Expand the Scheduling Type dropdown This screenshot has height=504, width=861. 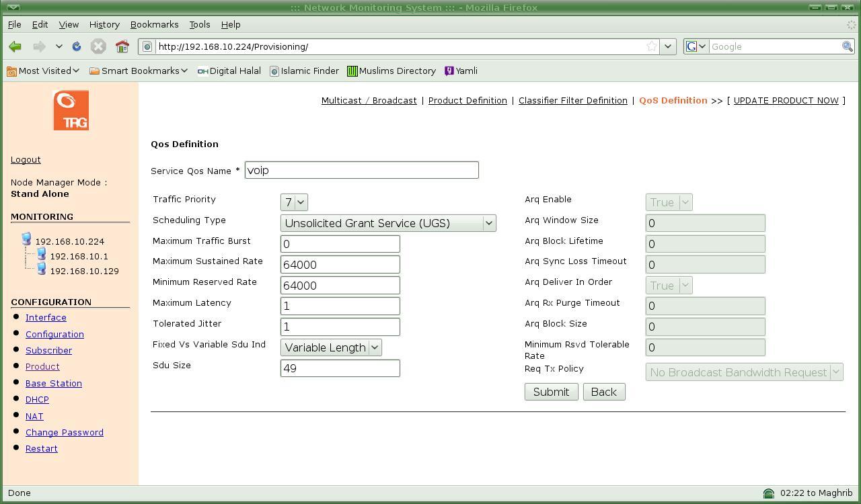[388, 223]
